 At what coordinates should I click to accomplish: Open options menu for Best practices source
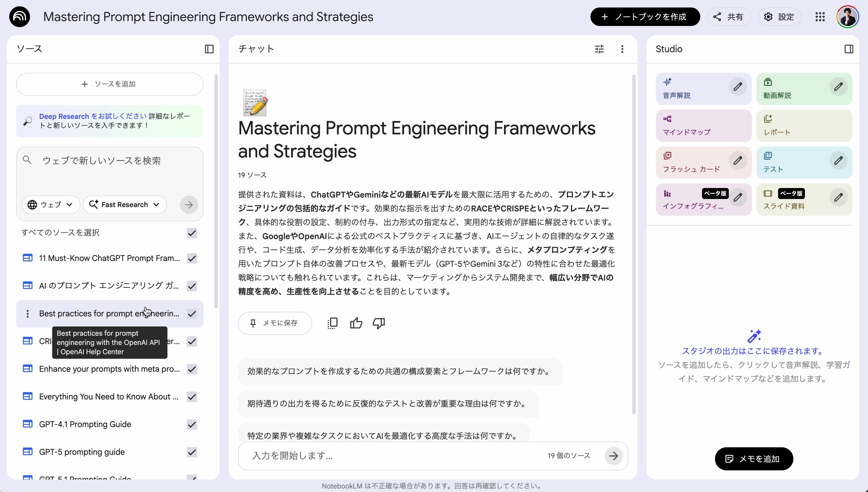coord(28,313)
